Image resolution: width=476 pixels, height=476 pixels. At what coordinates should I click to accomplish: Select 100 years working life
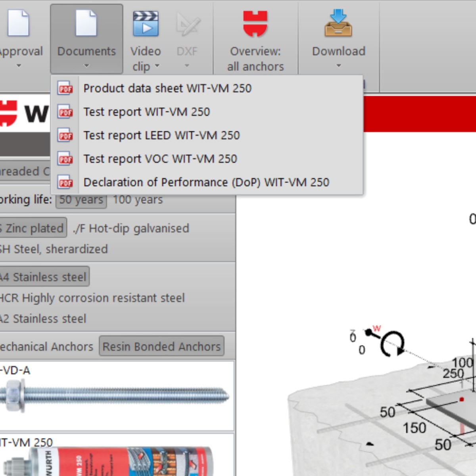138,200
